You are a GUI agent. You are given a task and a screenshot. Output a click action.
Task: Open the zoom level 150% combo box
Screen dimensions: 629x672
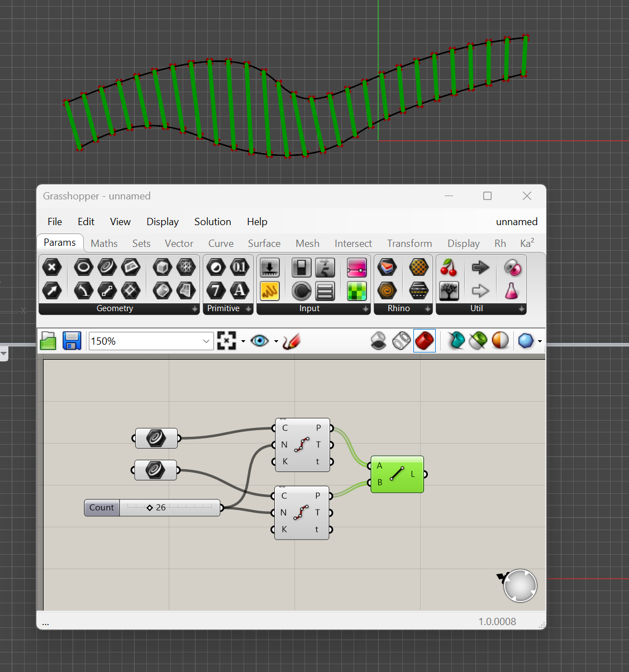coord(151,341)
